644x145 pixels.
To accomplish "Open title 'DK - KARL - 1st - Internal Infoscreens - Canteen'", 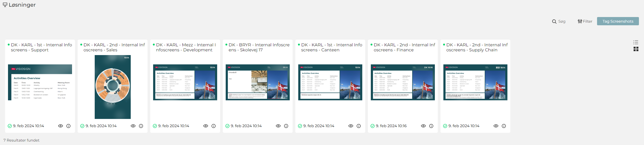I will coord(332,47).
